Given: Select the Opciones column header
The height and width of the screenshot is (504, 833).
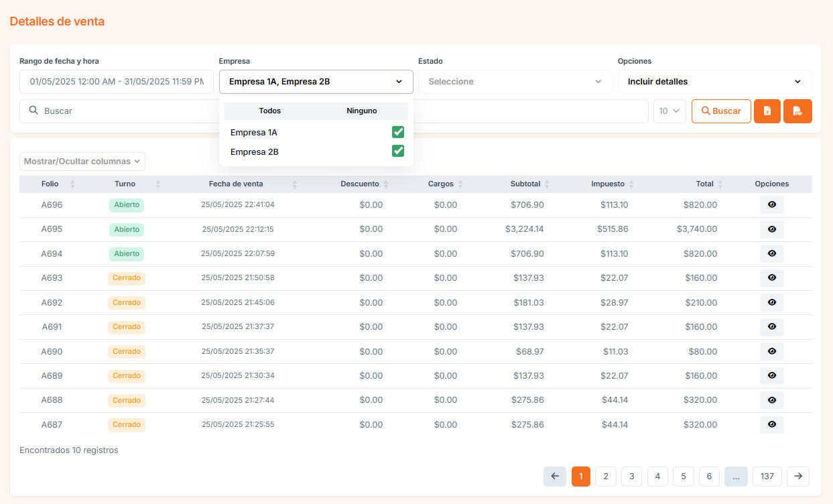Looking at the screenshot, I should pos(772,184).
